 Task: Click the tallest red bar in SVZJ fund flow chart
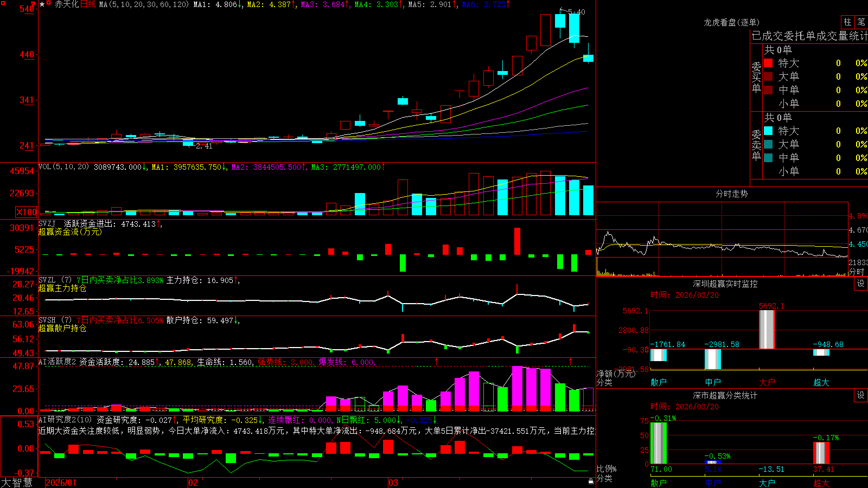(x=517, y=241)
